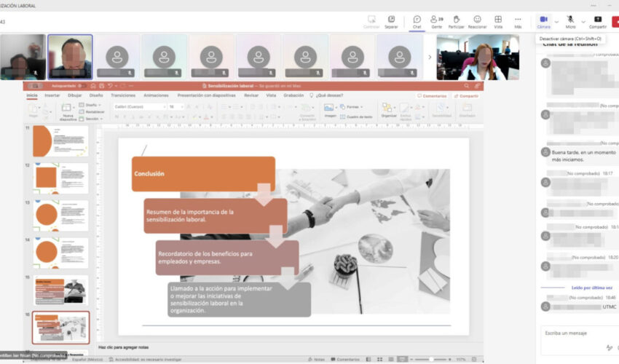Select slide 13 thumbnail
The width and height of the screenshot is (619, 364).
click(60, 215)
